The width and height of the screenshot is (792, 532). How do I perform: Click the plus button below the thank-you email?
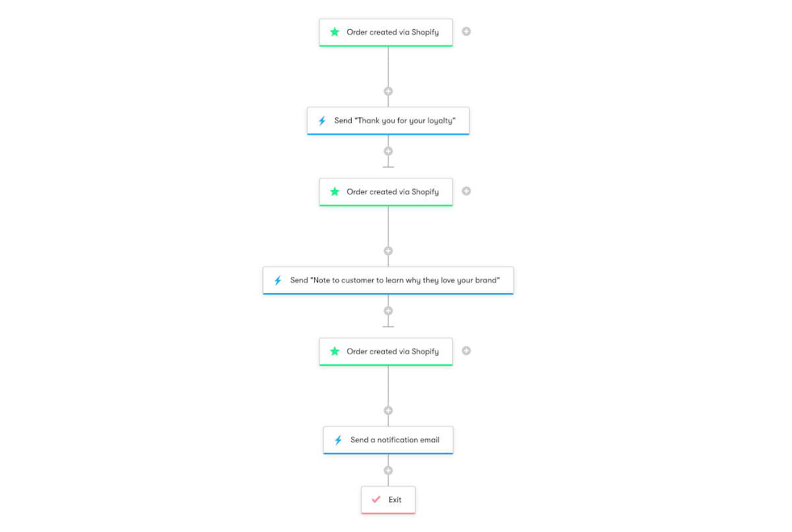point(388,151)
